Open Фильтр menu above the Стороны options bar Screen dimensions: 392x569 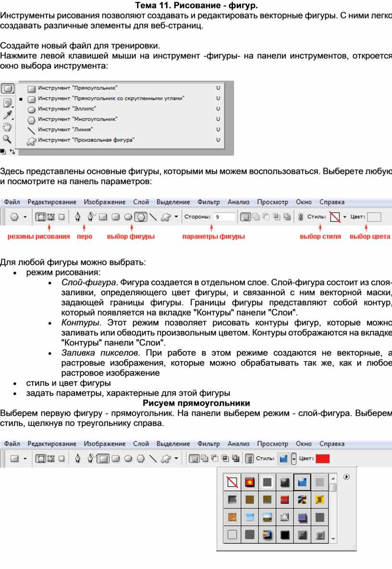(x=208, y=202)
